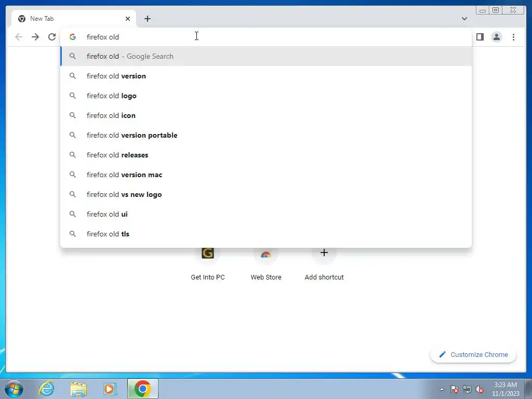Click the Google icon in address bar
Viewport: 532px width, 399px height.
(73, 37)
